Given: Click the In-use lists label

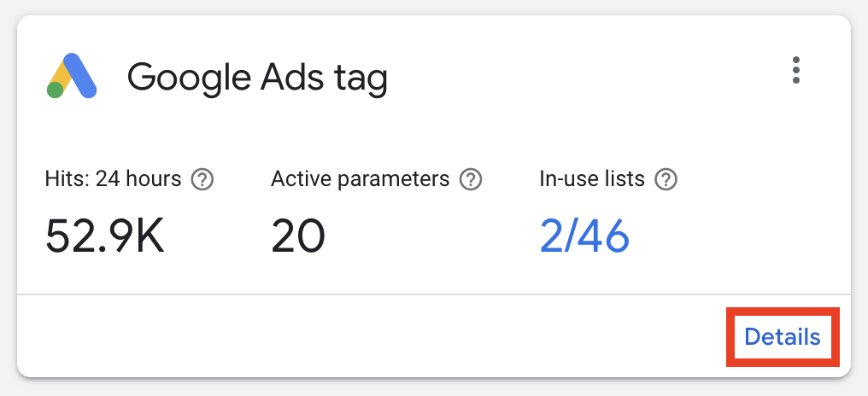Looking at the screenshot, I should point(592,179).
